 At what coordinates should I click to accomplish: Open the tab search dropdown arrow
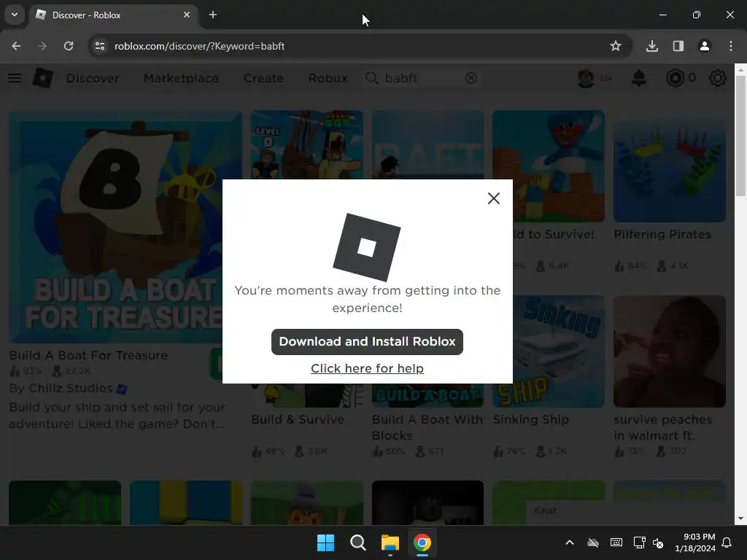click(x=15, y=15)
